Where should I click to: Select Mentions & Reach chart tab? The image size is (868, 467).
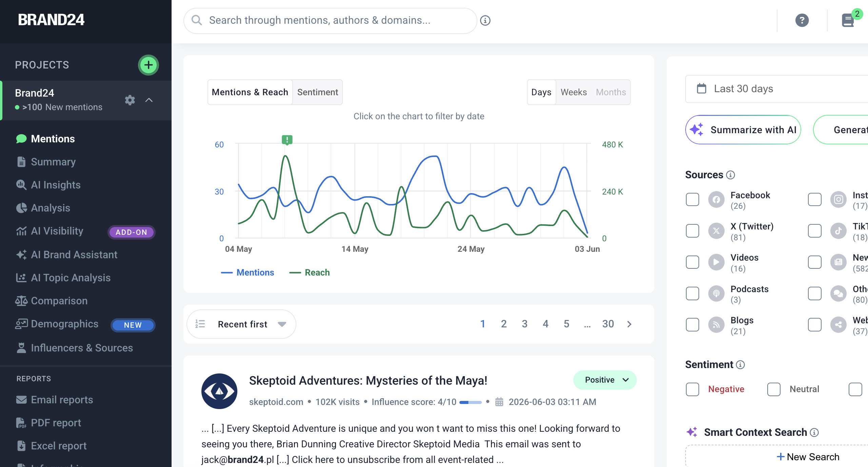pyautogui.click(x=250, y=92)
